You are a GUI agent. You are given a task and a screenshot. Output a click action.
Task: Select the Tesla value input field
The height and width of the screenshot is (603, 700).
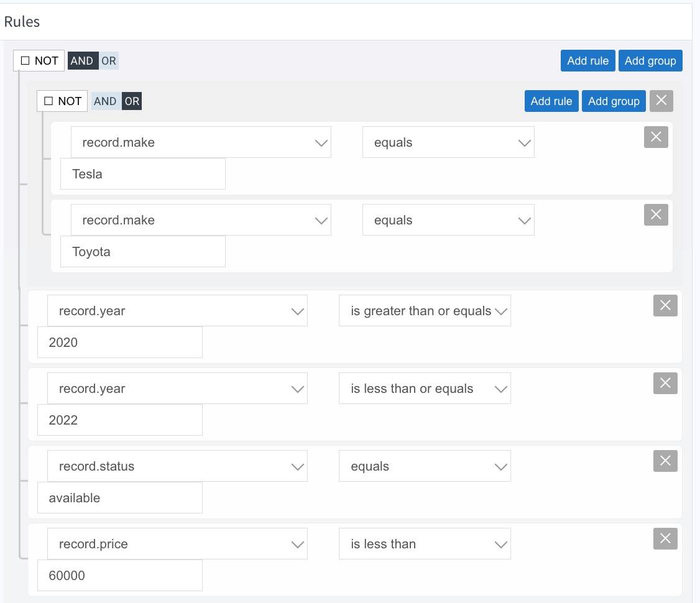142,173
